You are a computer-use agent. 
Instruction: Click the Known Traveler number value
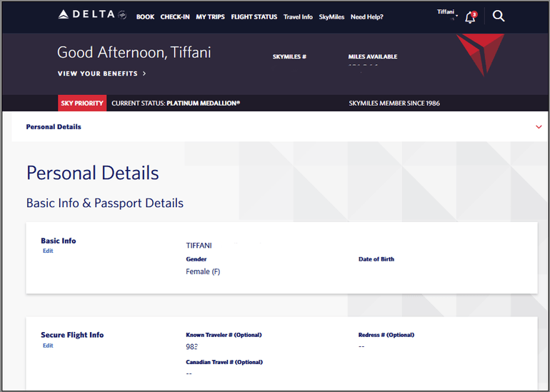[x=191, y=346]
